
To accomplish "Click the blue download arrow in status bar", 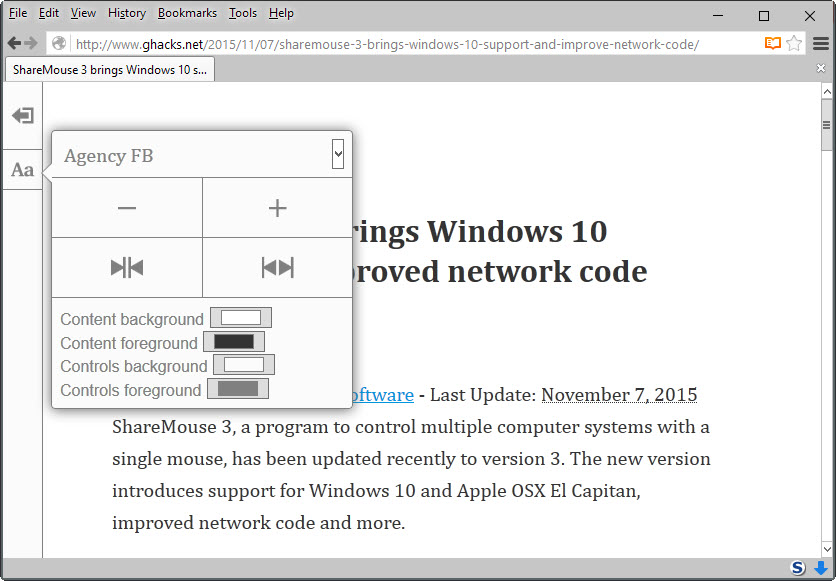I will 821,568.
